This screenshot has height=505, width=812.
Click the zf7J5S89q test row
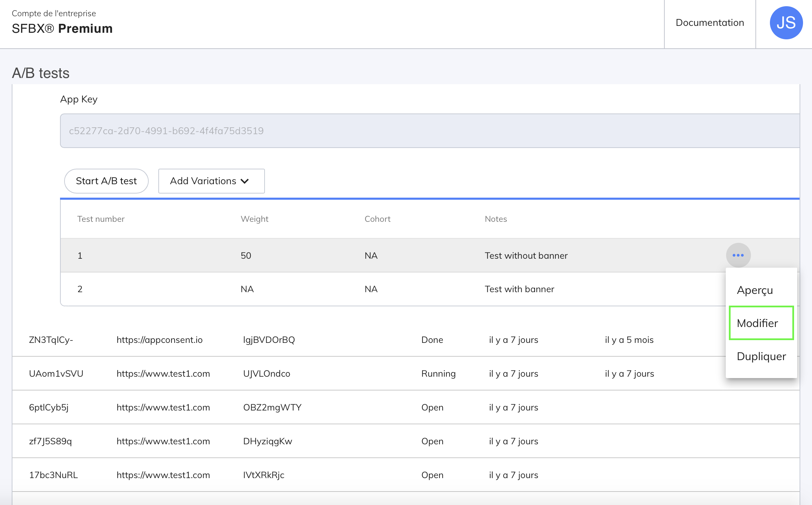click(50, 441)
